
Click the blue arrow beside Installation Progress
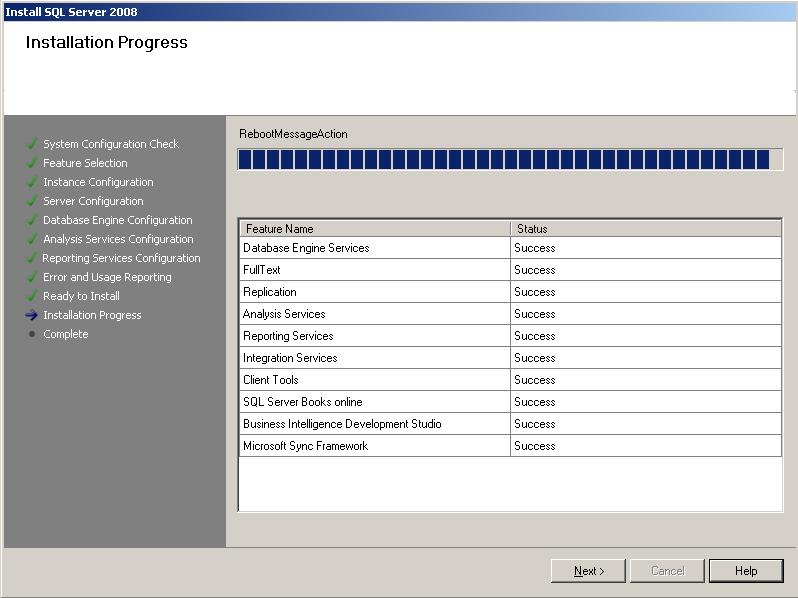32,315
